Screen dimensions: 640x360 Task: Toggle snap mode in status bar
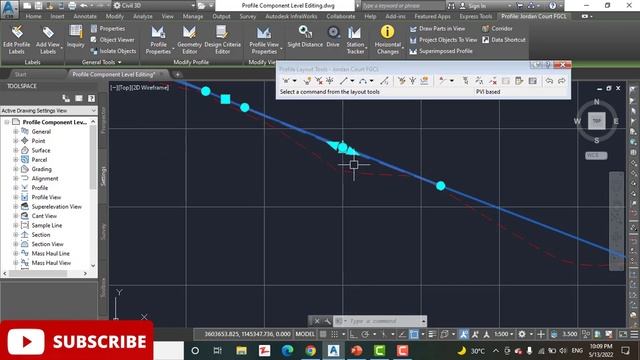coord(334,334)
